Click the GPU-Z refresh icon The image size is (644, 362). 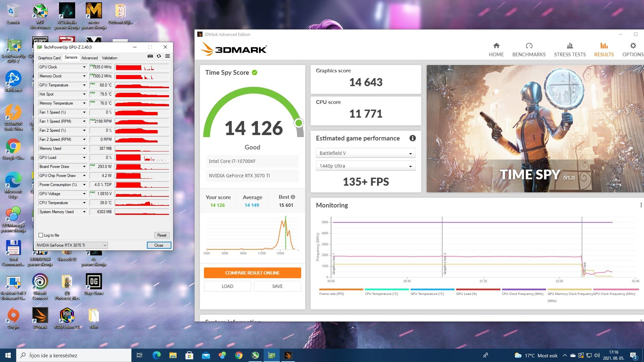(x=159, y=56)
